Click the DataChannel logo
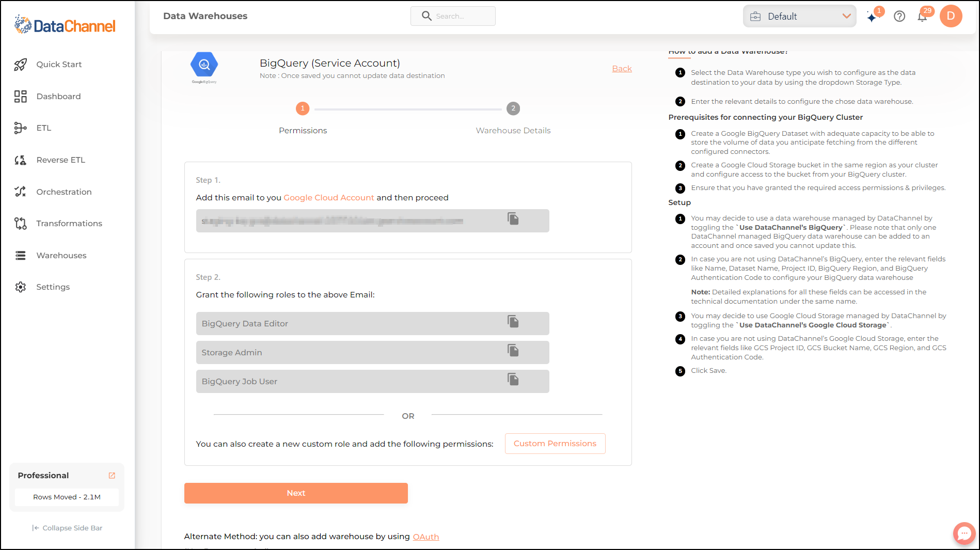The width and height of the screenshot is (980, 550). pyautogui.click(x=65, y=25)
